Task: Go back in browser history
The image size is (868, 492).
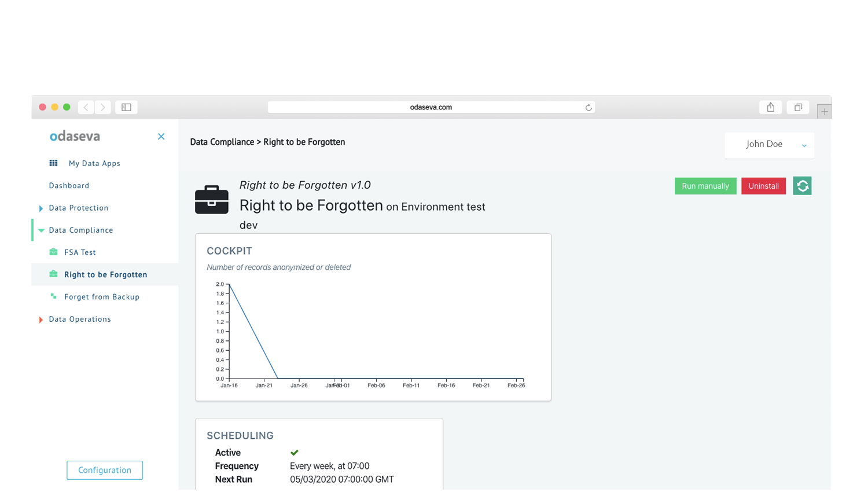Action: pyautogui.click(x=86, y=107)
